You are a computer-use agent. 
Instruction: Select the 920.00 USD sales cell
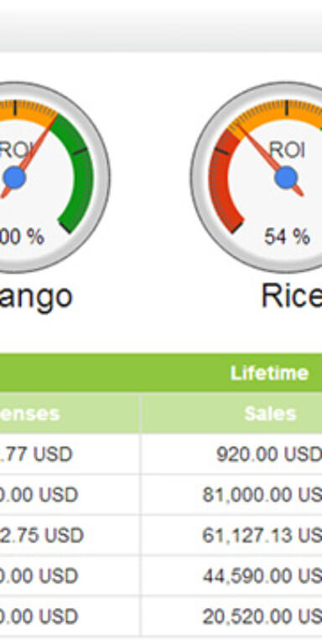pos(231,454)
